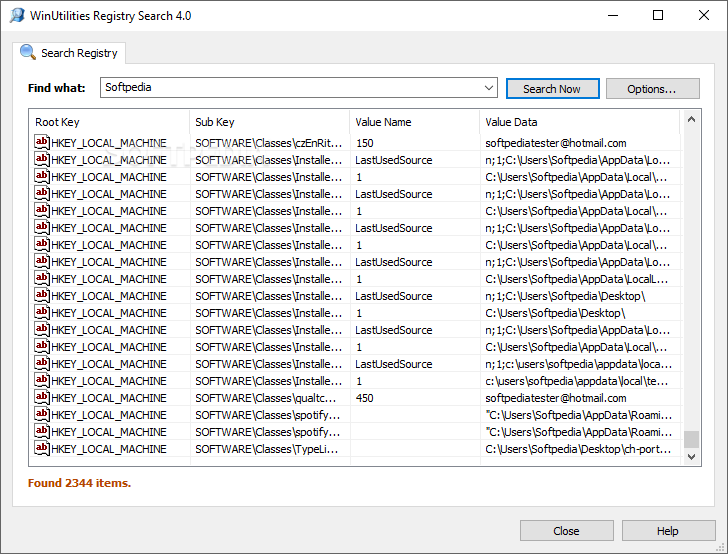Close the window with the X button

tap(704, 15)
